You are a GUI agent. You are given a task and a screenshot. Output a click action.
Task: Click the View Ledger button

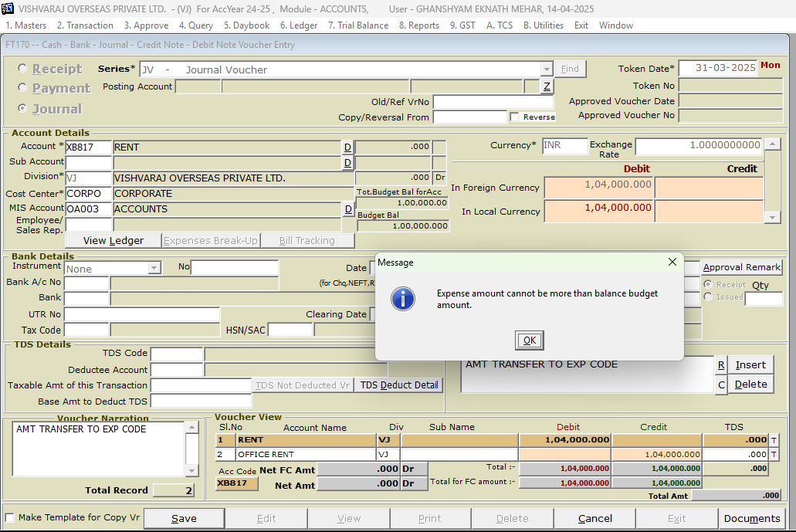(113, 241)
